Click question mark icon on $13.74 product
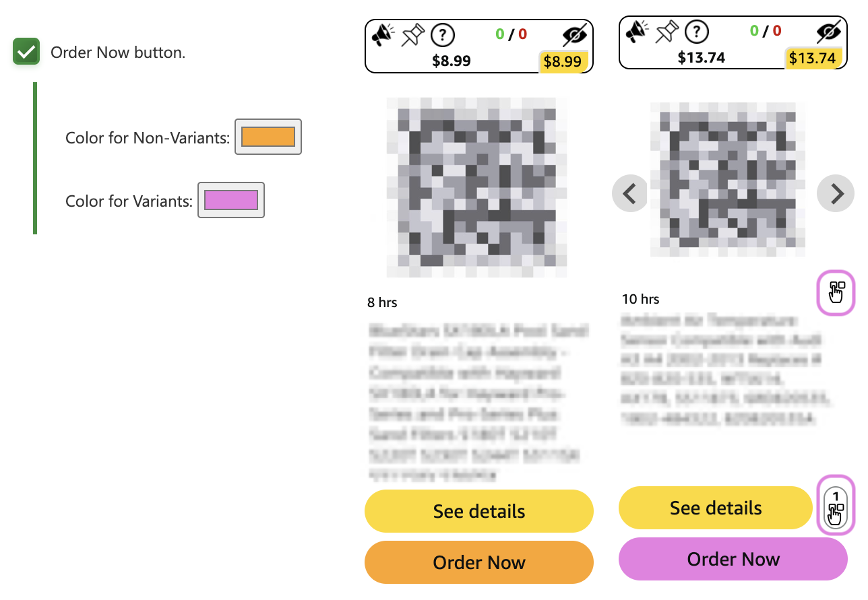 tap(697, 32)
